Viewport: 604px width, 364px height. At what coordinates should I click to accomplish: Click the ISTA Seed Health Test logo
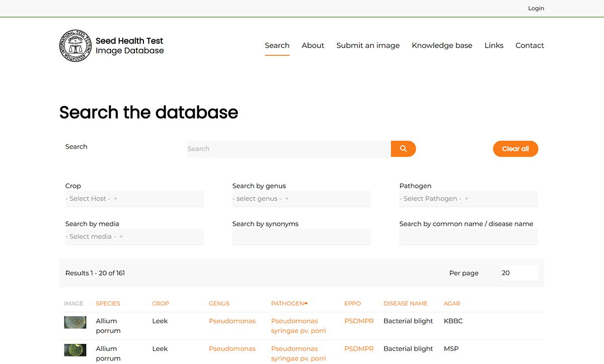[74, 46]
